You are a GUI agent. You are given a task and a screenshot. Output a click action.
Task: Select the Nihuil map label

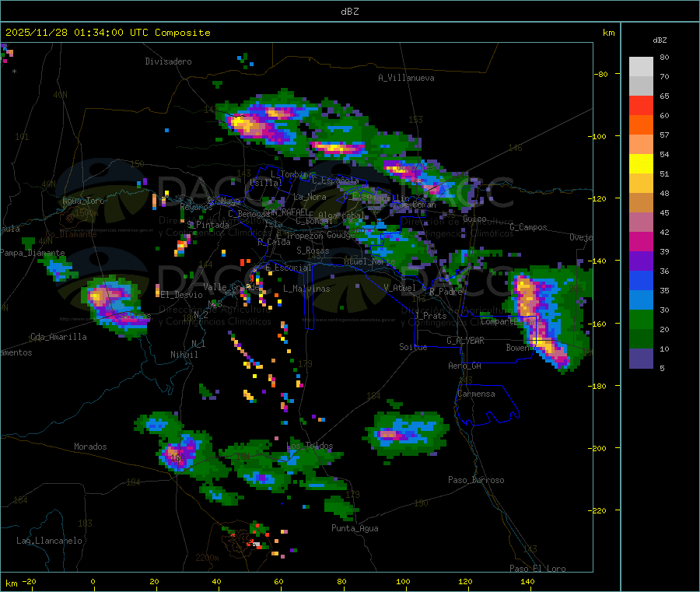[x=184, y=355]
